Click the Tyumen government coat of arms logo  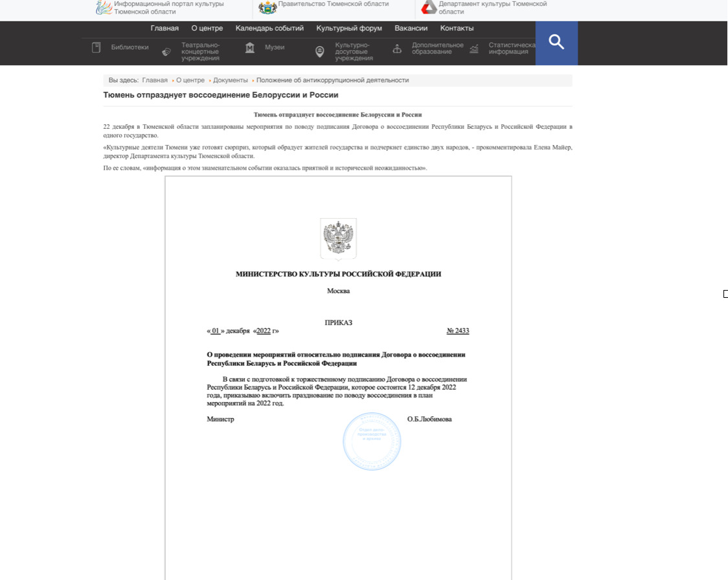coord(267,7)
